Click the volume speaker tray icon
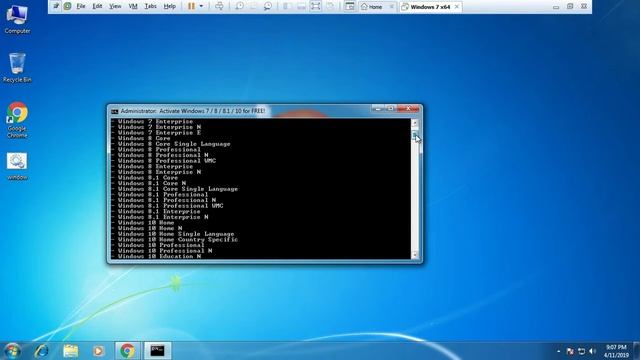This screenshot has height=360, width=640. 593,351
